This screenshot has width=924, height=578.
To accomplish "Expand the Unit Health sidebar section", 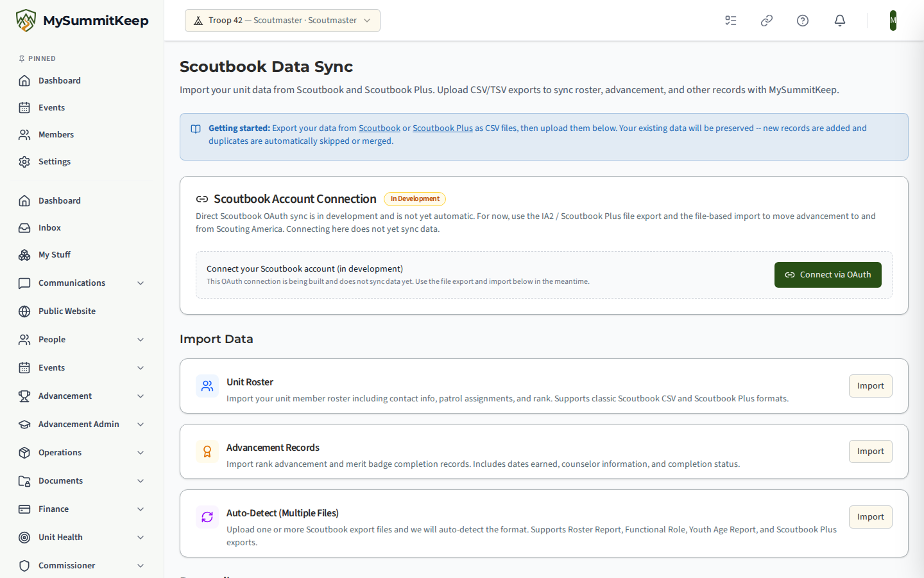I will [82, 538].
